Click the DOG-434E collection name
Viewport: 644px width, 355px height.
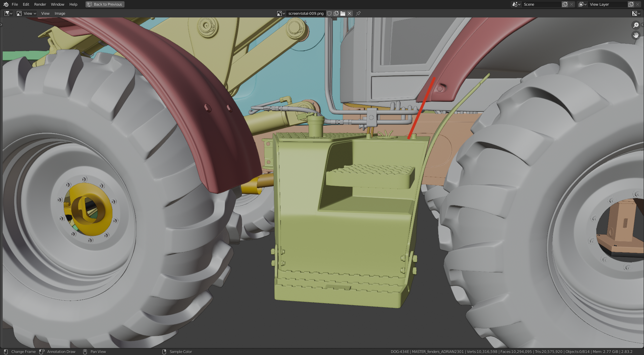tap(400, 352)
